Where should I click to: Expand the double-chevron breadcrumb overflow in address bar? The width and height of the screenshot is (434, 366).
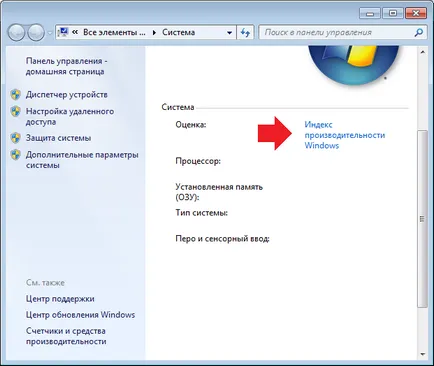(x=75, y=32)
